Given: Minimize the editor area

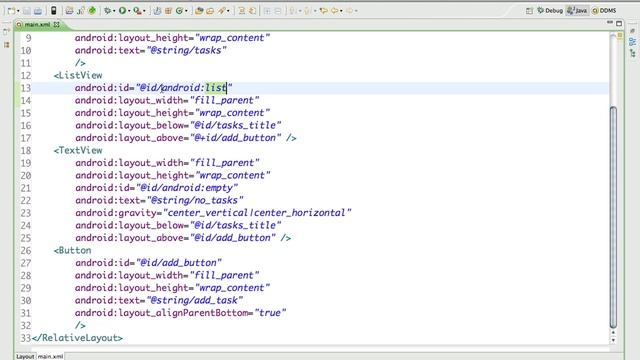Looking at the screenshot, I should click(x=610, y=23).
